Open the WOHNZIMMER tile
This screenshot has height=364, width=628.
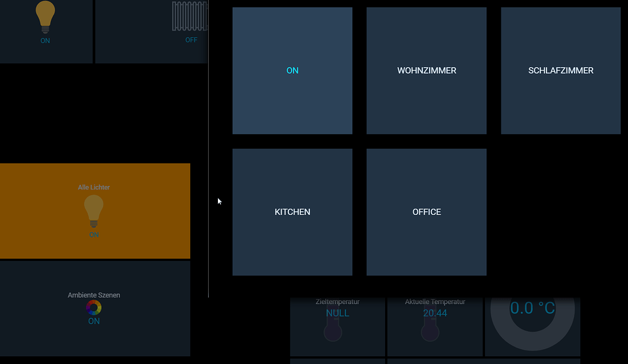click(x=426, y=71)
